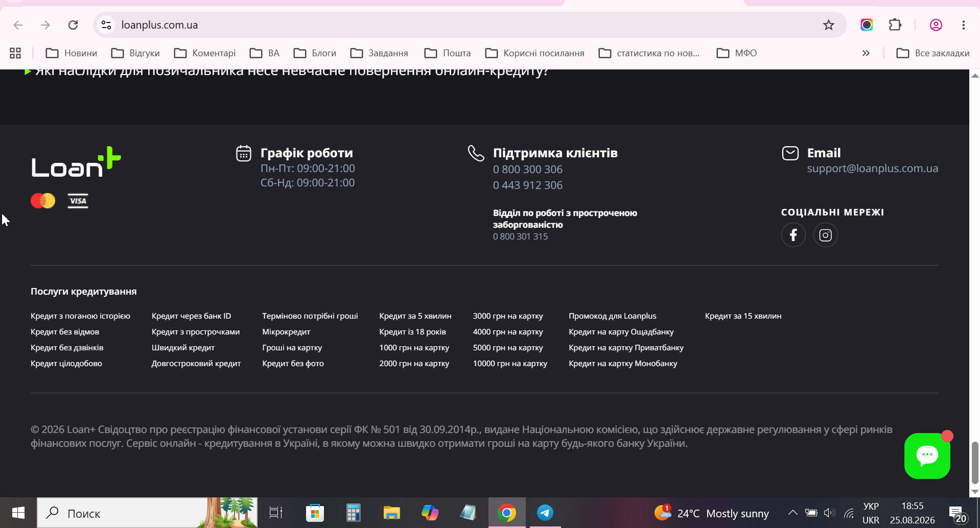Open Telegram from the taskbar
980x528 pixels.
point(545,513)
